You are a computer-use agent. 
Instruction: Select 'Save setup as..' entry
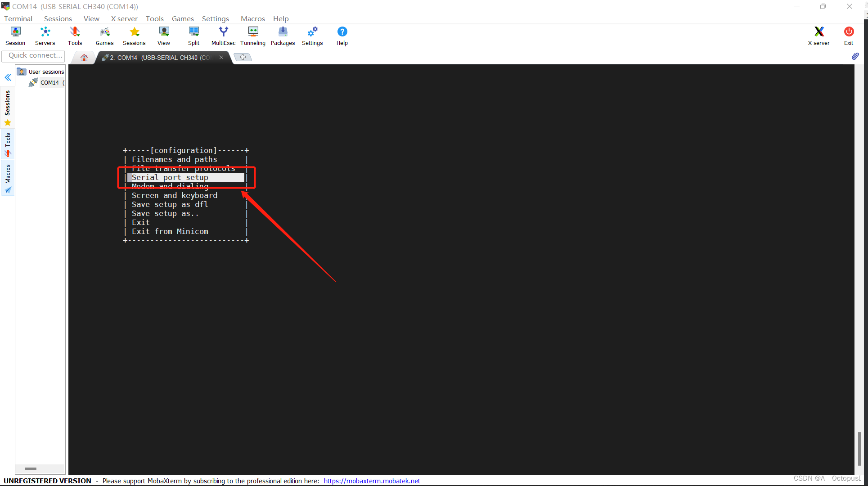[x=166, y=213]
